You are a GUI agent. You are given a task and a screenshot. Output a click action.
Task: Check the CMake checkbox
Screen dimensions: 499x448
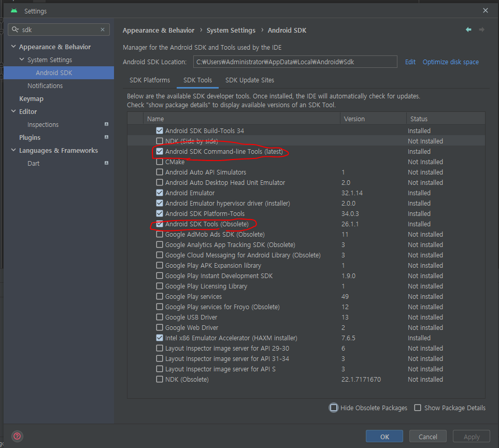click(x=160, y=162)
